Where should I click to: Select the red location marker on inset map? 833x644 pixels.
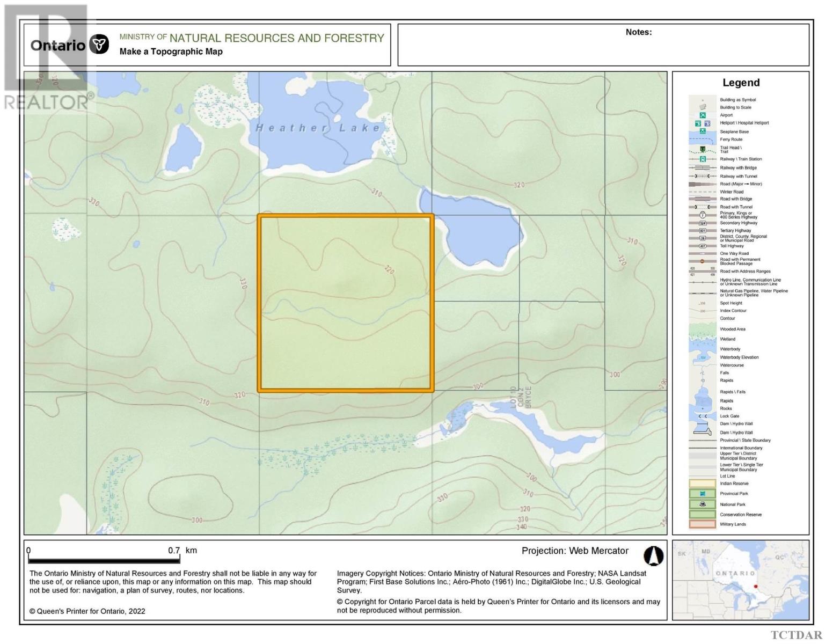pos(756,588)
